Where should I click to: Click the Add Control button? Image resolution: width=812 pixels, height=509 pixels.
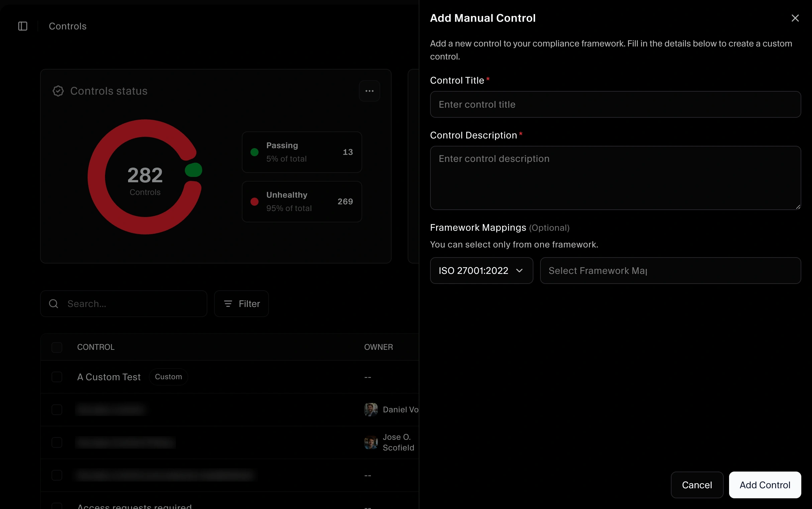pos(765,485)
